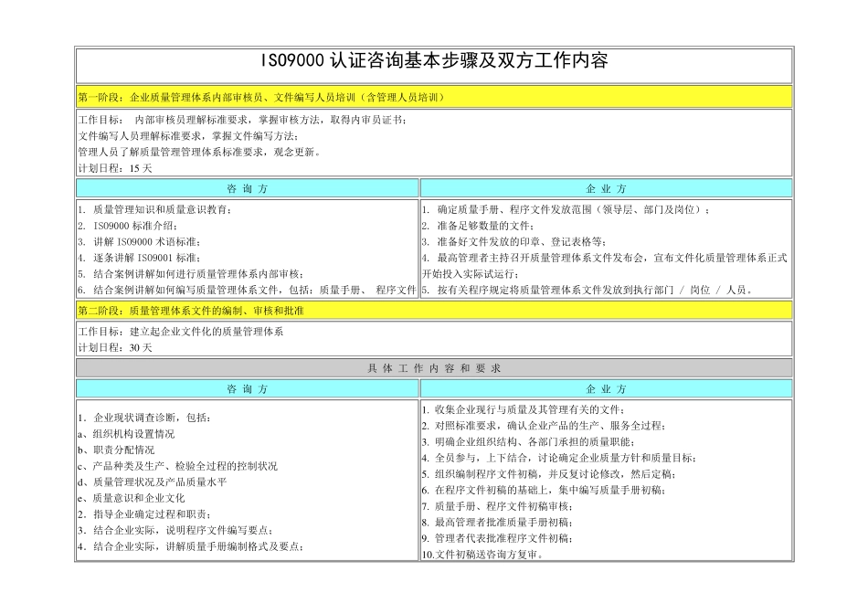
Task: Click '4. 全员参与，上下结合，讨论确定企业质量方针'
Action: (x=560, y=458)
